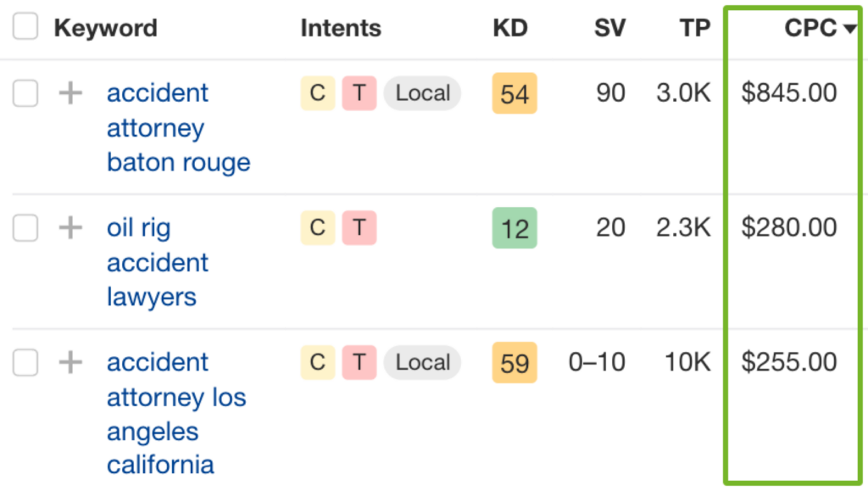Click the "T" transactional badge for oil rig keyword
868x491 pixels.
tap(359, 227)
